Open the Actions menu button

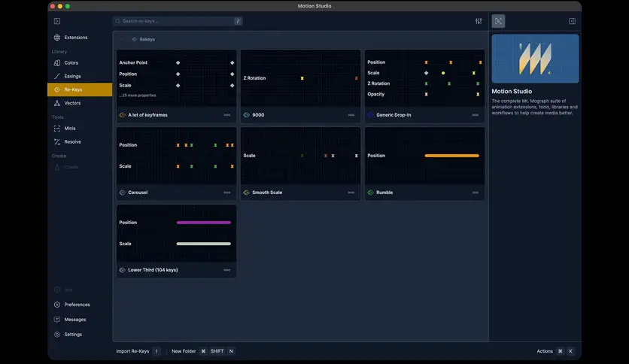(555, 351)
